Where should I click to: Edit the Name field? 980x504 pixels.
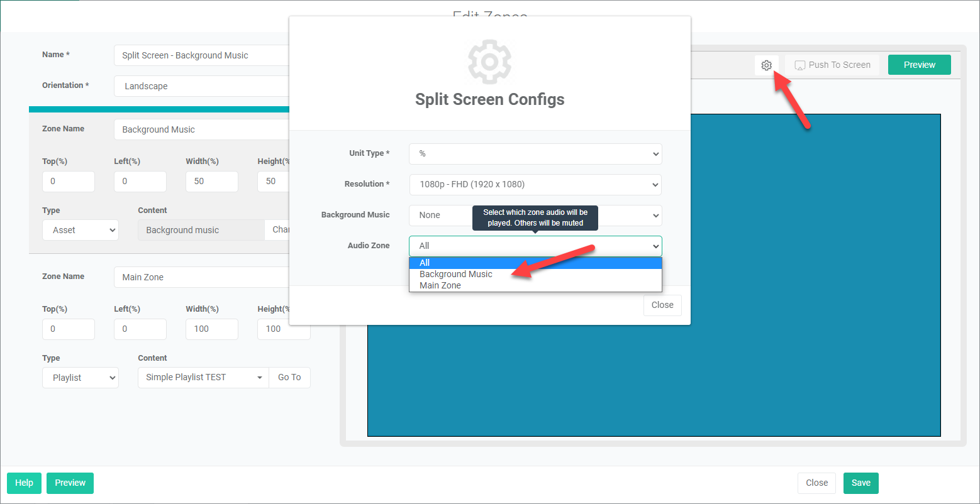click(x=201, y=55)
